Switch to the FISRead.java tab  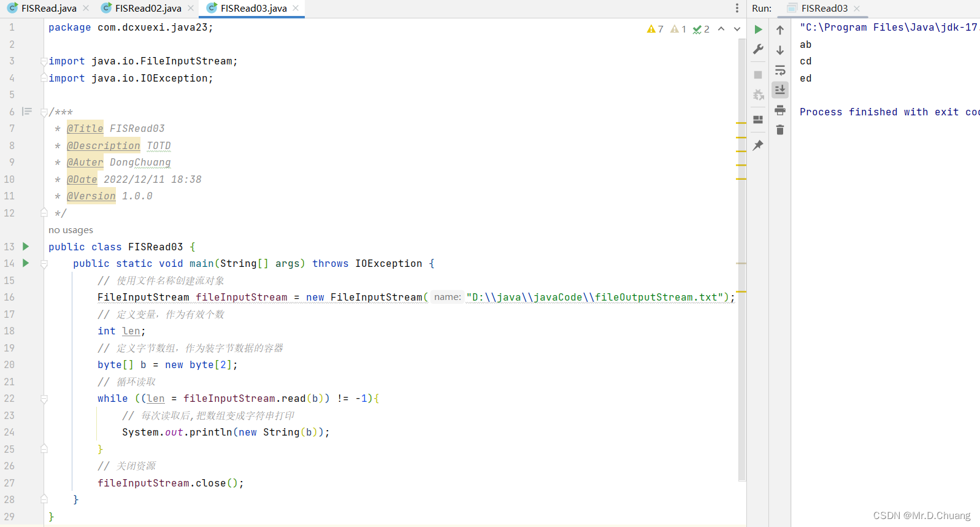49,8
